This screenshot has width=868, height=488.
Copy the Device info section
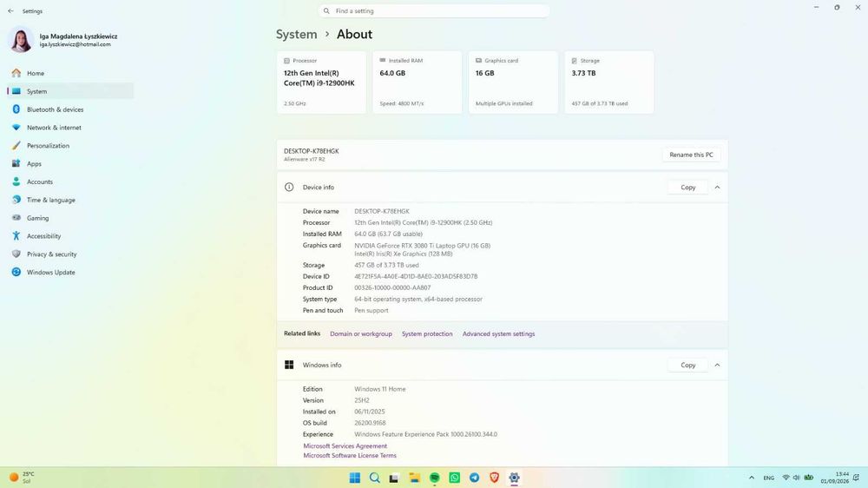[687, 188]
